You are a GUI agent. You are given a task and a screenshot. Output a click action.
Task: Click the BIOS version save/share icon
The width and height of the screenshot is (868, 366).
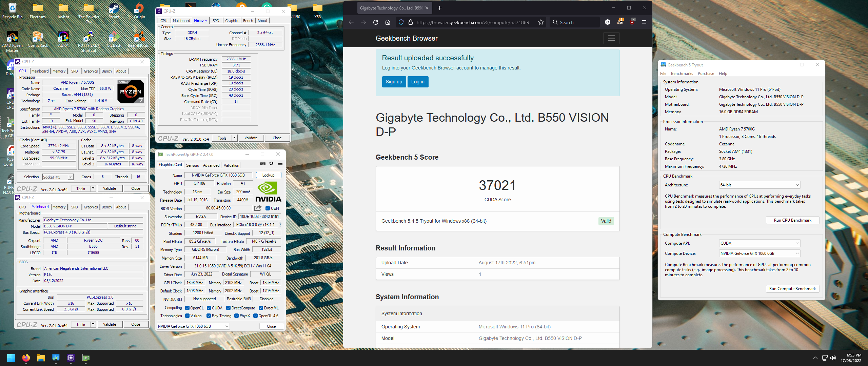point(258,208)
